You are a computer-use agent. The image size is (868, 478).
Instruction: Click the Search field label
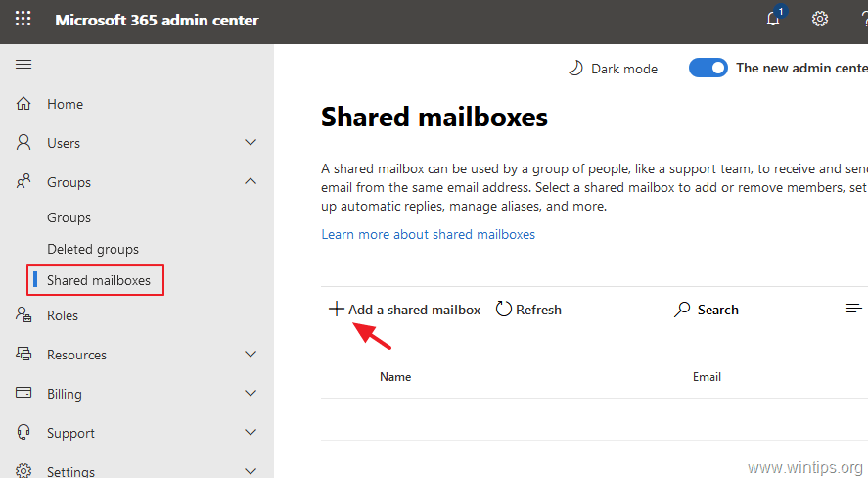718,310
